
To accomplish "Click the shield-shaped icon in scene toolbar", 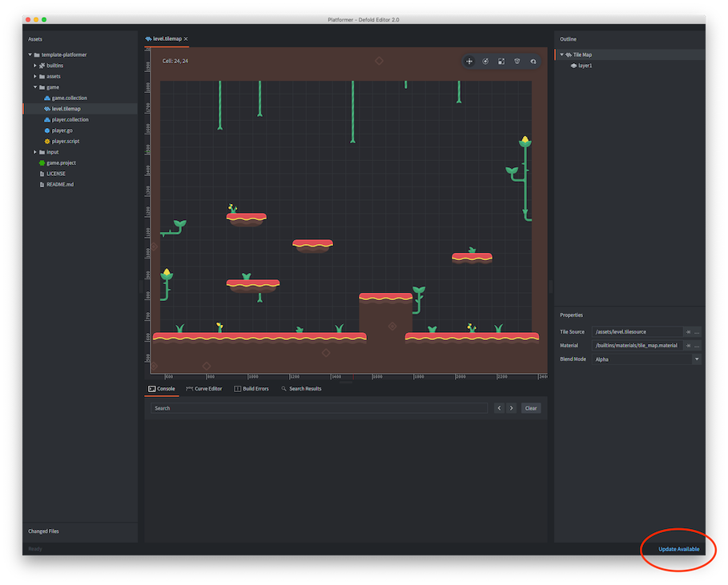I will (x=517, y=61).
